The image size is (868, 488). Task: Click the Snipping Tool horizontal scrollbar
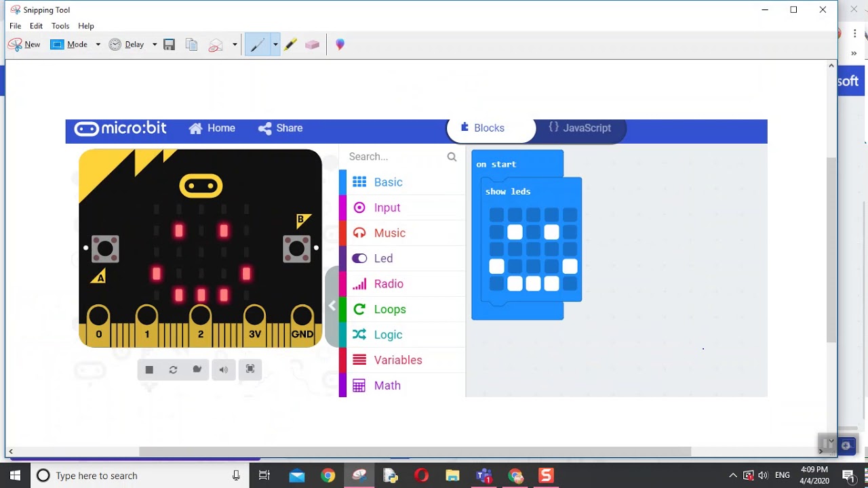click(x=415, y=451)
